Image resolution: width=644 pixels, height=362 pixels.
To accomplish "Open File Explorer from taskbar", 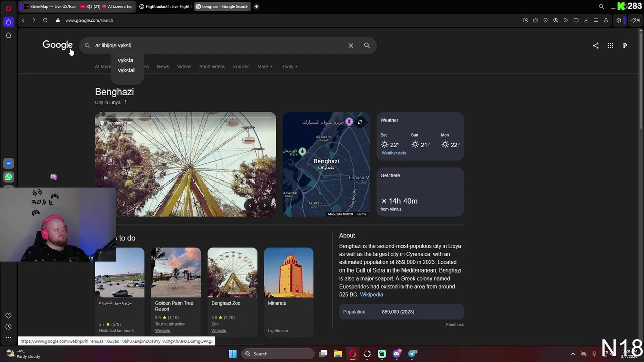I will tap(338, 354).
